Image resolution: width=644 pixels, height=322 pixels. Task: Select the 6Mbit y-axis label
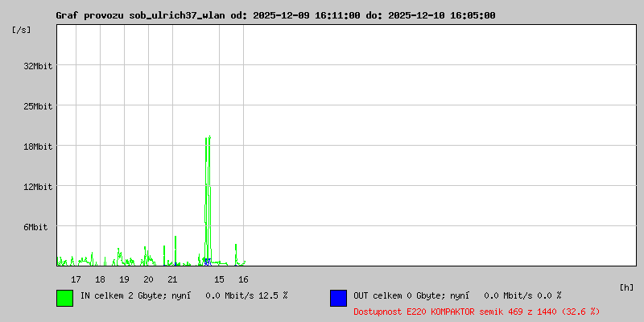coord(35,227)
